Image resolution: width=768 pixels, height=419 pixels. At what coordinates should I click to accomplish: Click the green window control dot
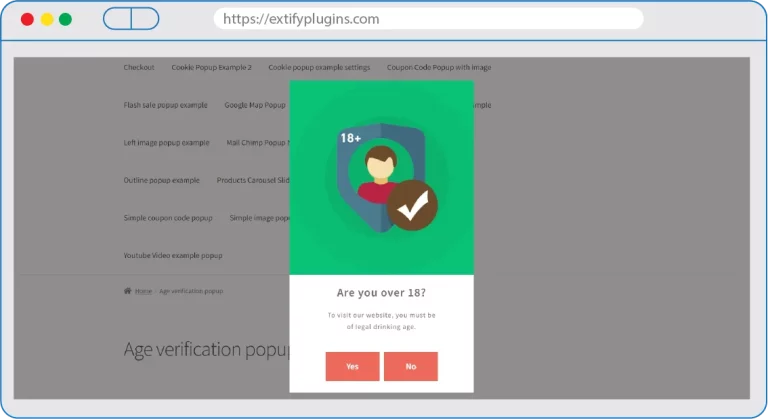65,19
